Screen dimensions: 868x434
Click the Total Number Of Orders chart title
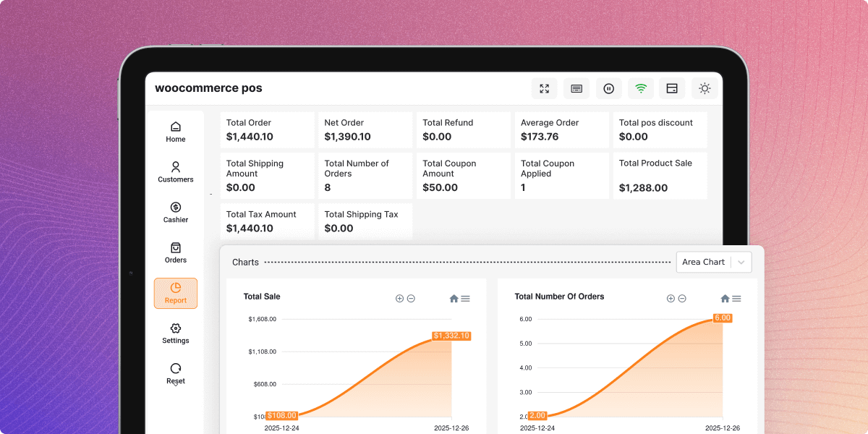coord(559,297)
